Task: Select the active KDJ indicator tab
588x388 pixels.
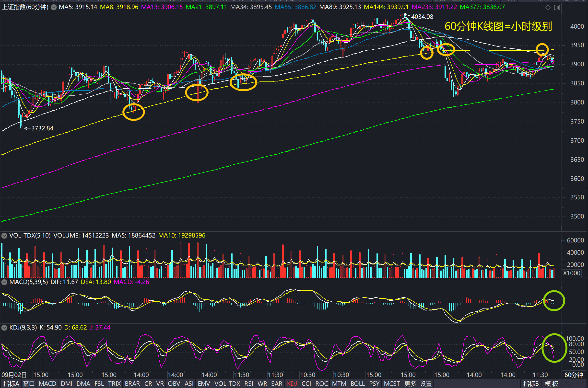Action: click(292, 384)
